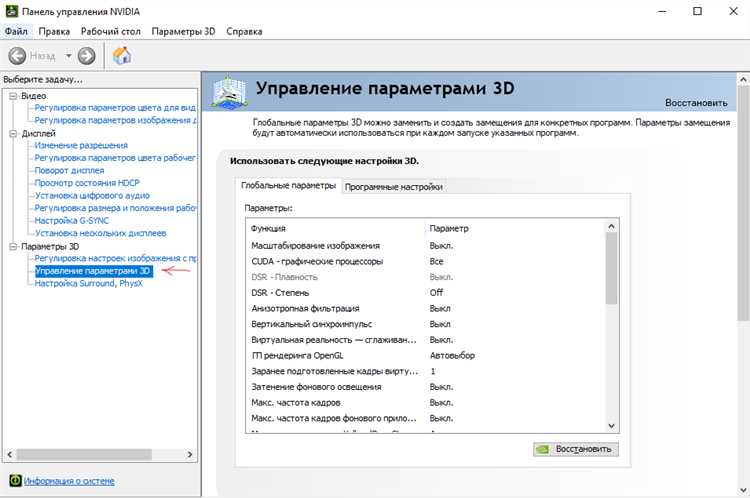Open the Правка menu
750x498 pixels.
pyautogui.click(x=54, y=31)
